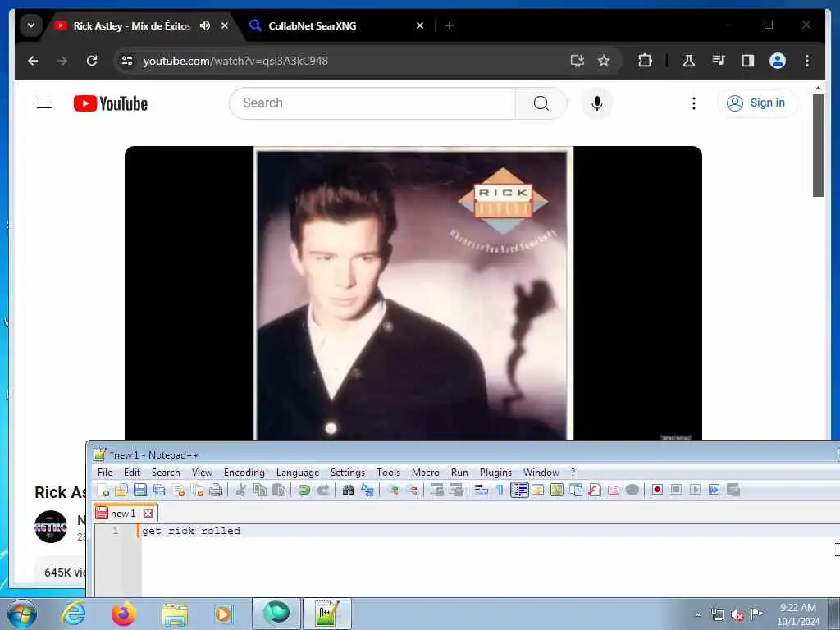840x630 pixels.
Task: Open Notepad++ Edit menu
Action: [132, 472]
